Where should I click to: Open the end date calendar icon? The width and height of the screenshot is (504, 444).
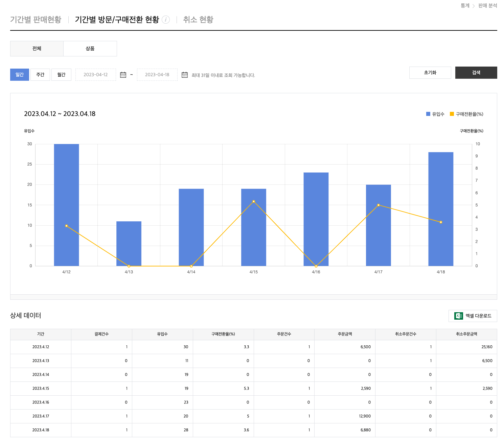coord(185,75)
